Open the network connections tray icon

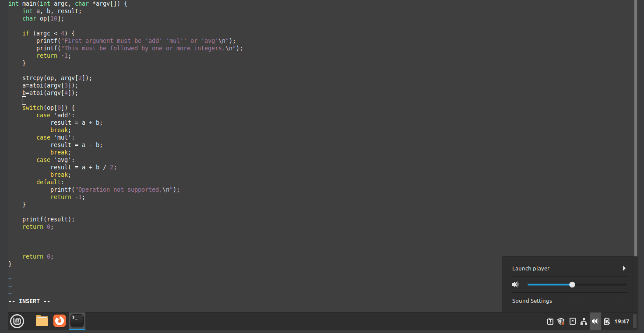click(584, 322)
